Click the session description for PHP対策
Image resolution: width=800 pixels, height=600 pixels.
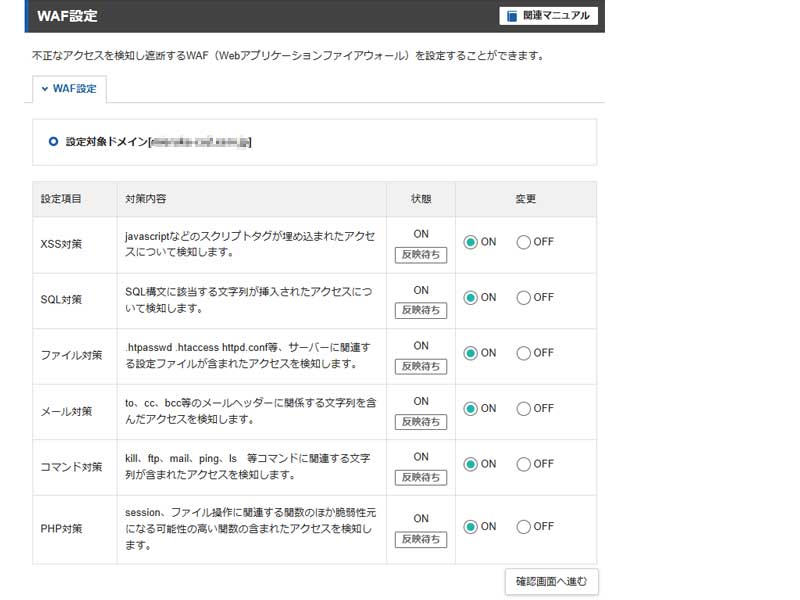[x=250, y=529]
